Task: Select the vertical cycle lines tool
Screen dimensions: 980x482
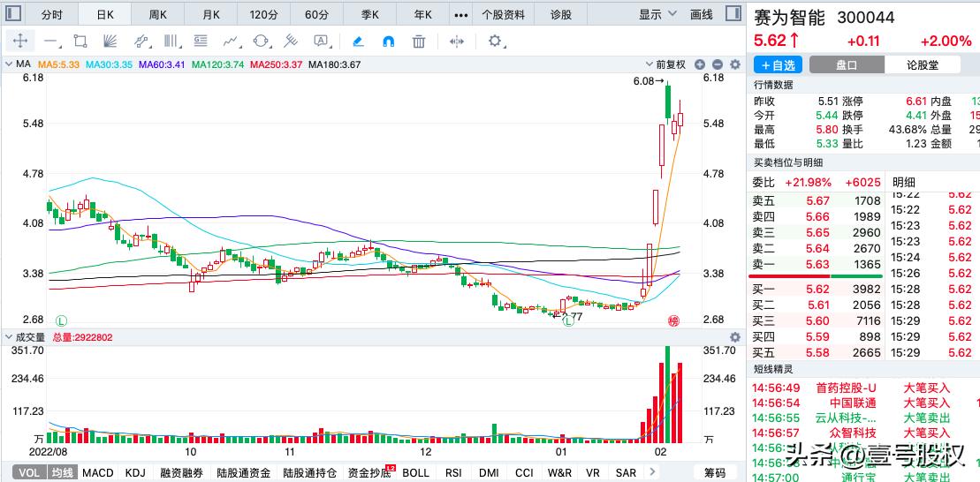Action: point(171,41)
